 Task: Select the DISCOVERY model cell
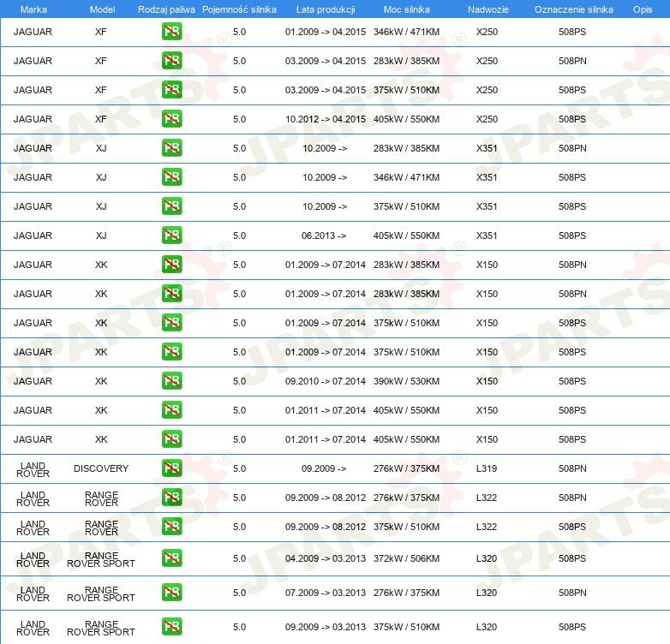(x=101, y=468)
